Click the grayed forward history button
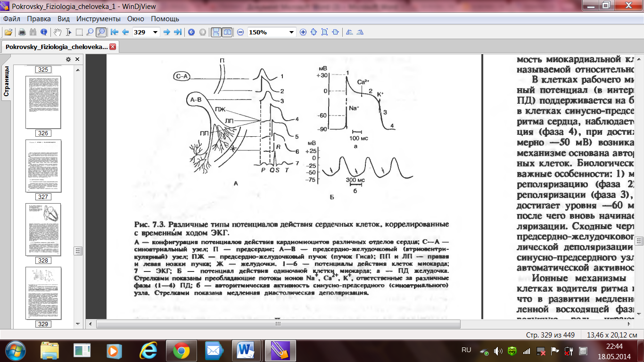644x362 pixels. [x=203, y=32]
